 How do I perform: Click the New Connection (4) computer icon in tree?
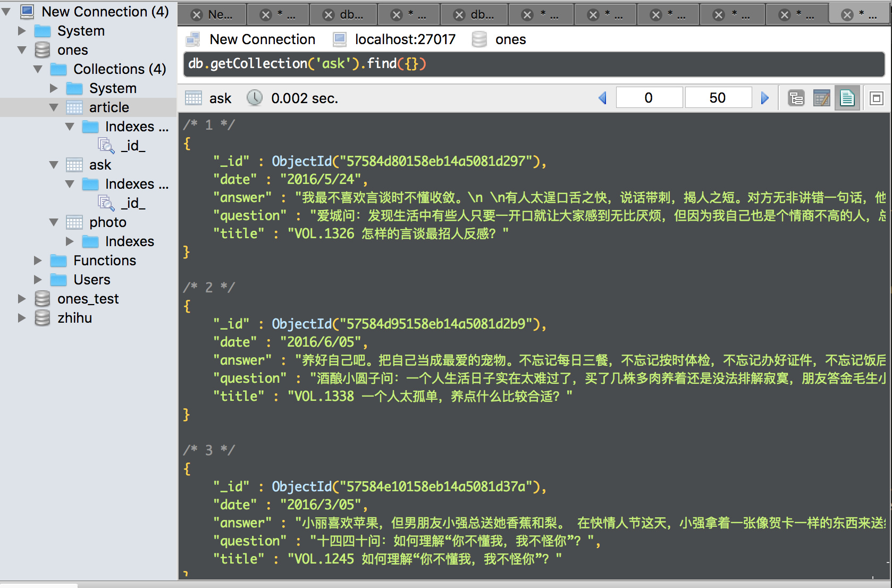27,12
